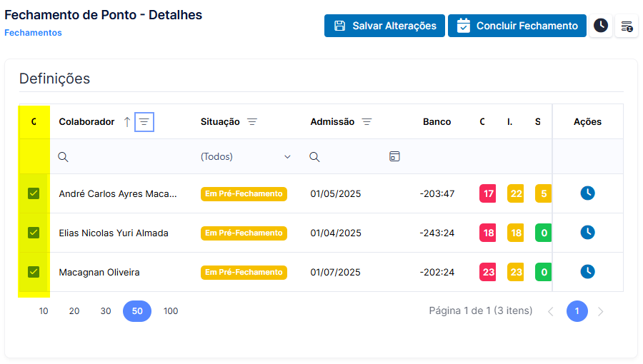Click red badge 23 for Macagnan Oliveira

pos(487,272)
